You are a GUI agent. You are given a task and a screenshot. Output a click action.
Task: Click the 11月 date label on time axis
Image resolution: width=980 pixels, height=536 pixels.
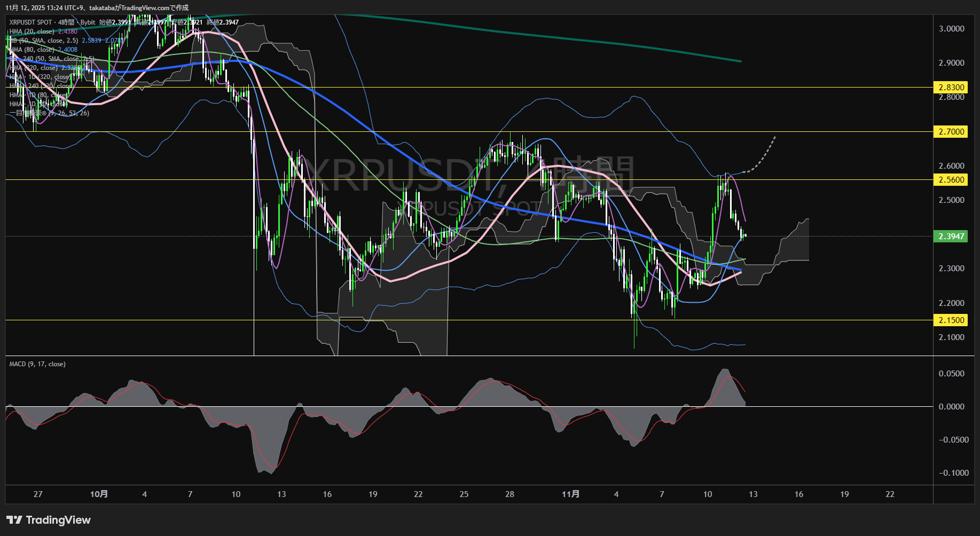click(x=570, y=494)
